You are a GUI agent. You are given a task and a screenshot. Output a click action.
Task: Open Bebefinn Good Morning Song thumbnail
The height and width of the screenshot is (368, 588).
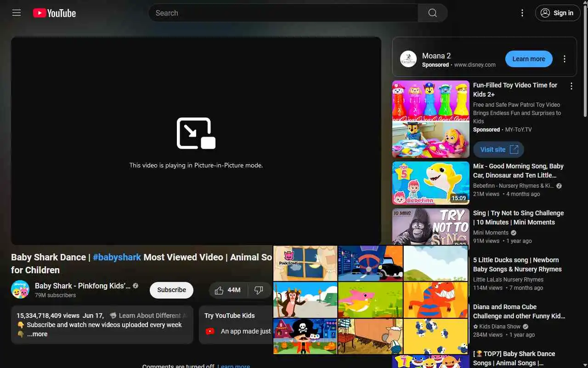click(x=431, y=183)
